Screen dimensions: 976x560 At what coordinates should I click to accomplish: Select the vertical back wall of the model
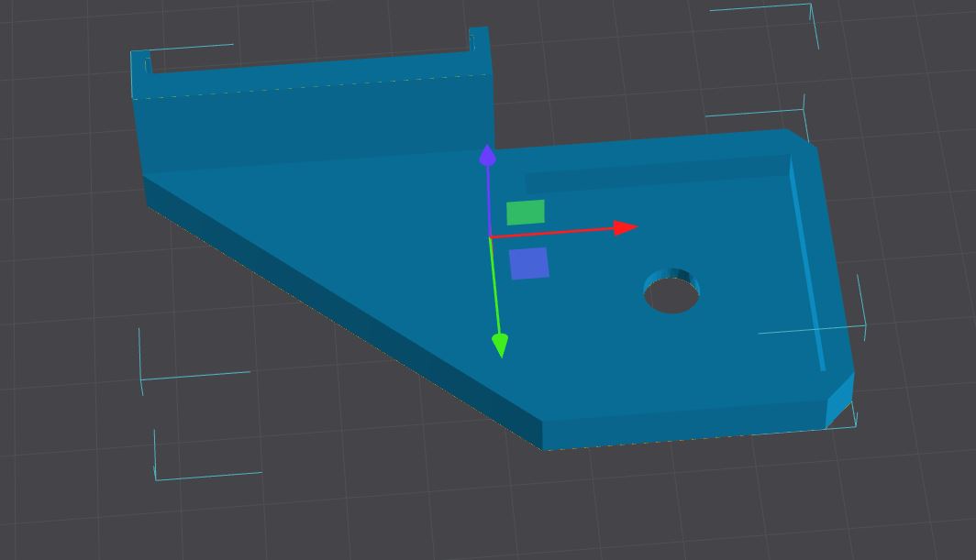(x=312, y=119)
